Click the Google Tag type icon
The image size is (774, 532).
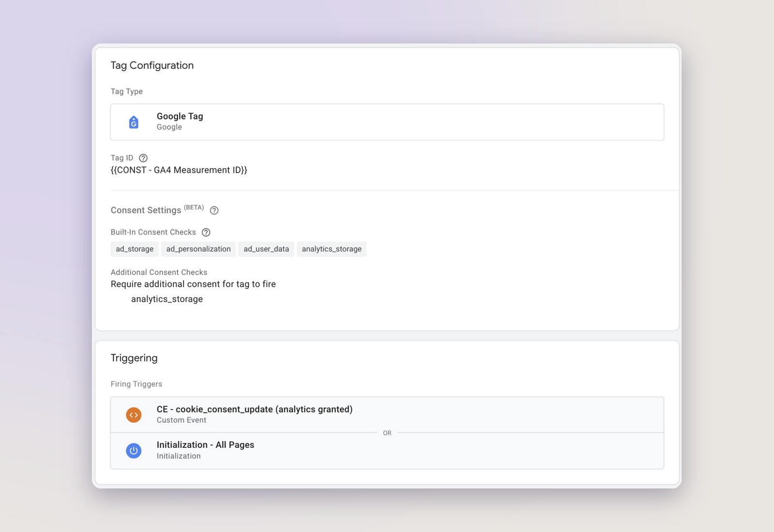(x=134, y=122)
